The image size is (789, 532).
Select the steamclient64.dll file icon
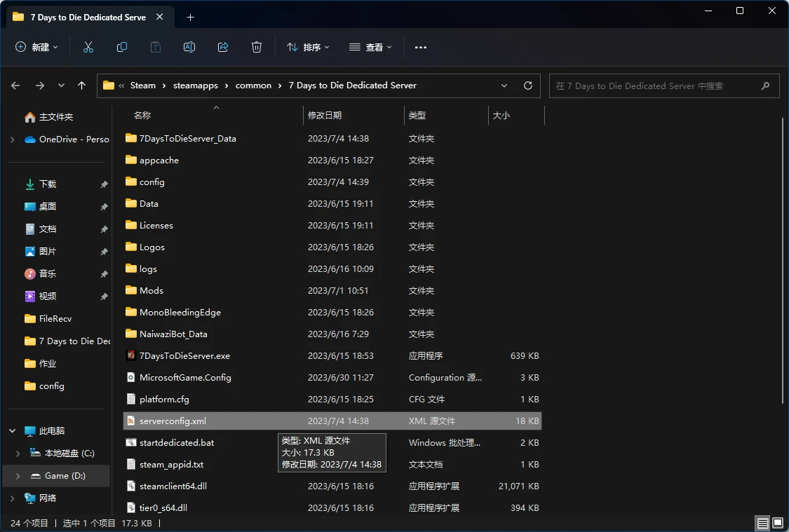(131, 486)
